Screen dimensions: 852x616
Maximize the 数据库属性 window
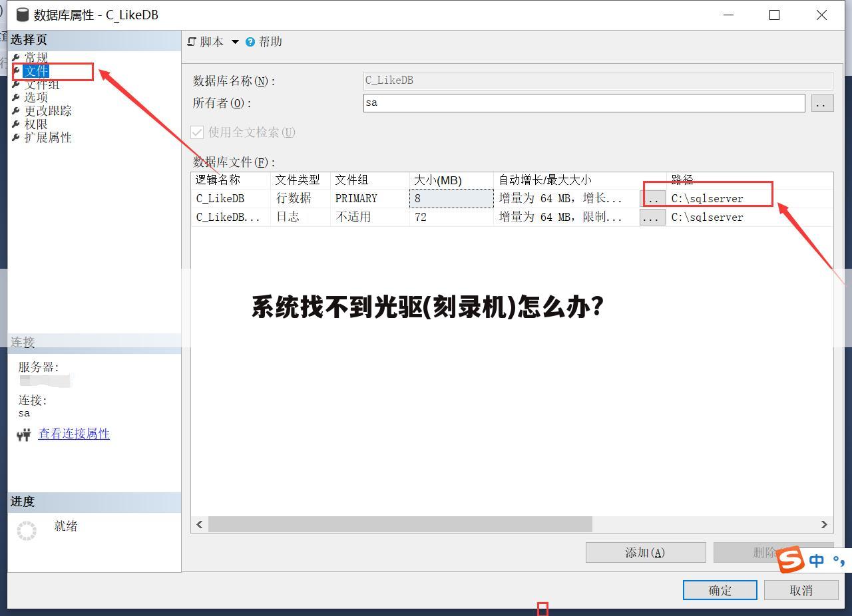coord(774,15)
